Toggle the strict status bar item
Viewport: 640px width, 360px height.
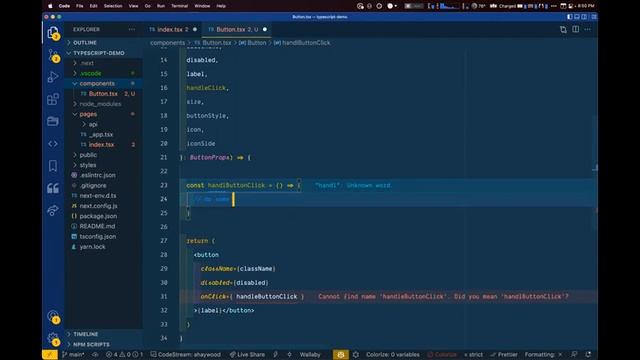[x=473, y=355]
